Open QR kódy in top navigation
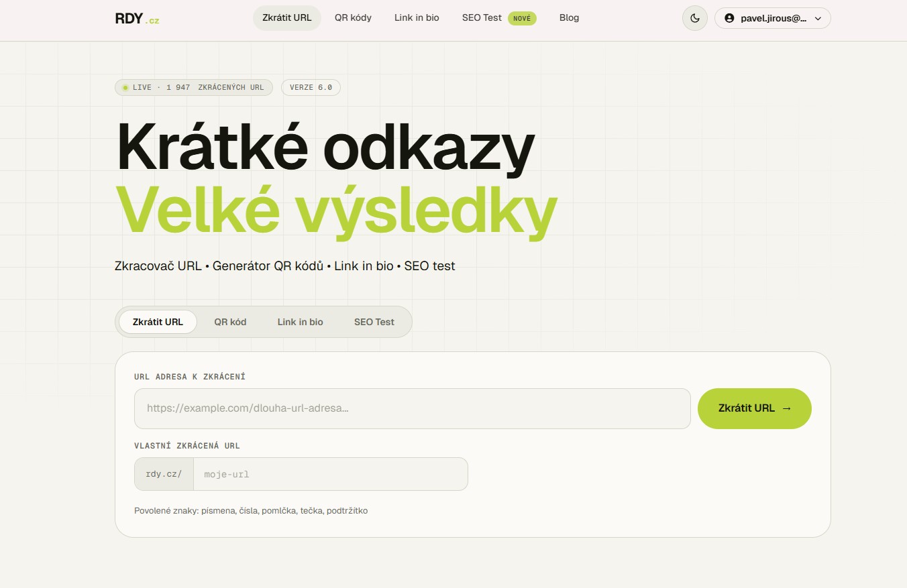The width and height of the screenshot is (907, 588). pyautogui.click(x=353, y=18)
